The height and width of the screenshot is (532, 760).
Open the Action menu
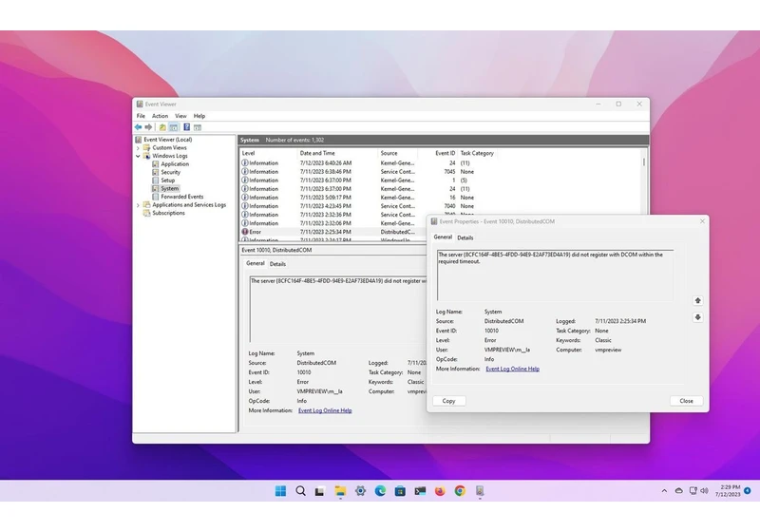click(160, 116)
